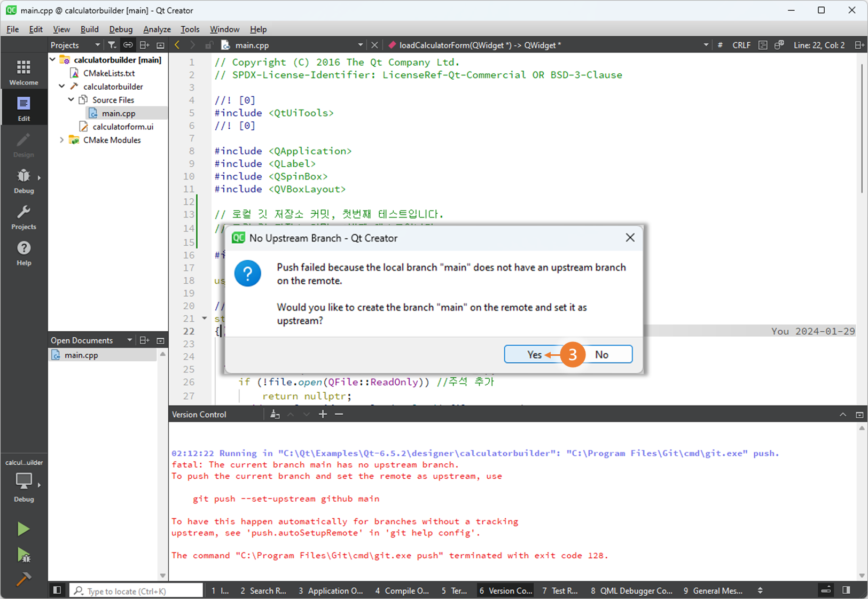868x599 pixels.
Task: Open Projects mode in sidebar
Action: [x=24, y=217]
